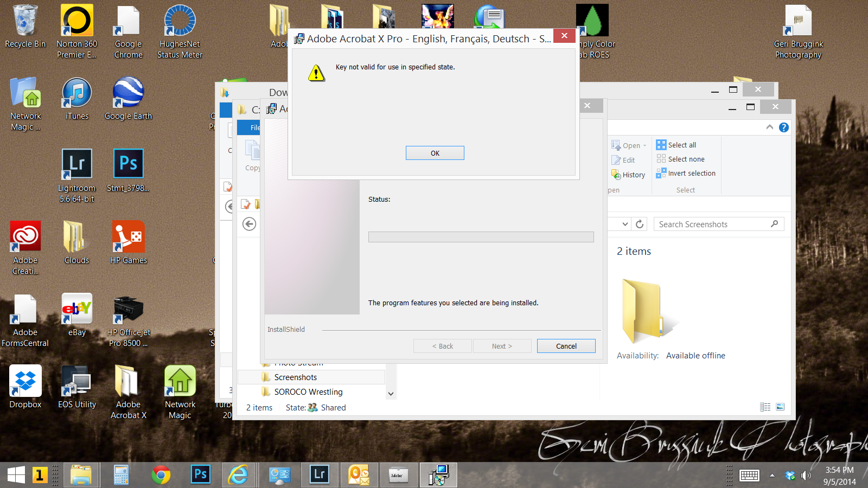This screenshot has height=488, width=868.
Task: Open the taskbar item labeled 1
Action: click(39, 475)
